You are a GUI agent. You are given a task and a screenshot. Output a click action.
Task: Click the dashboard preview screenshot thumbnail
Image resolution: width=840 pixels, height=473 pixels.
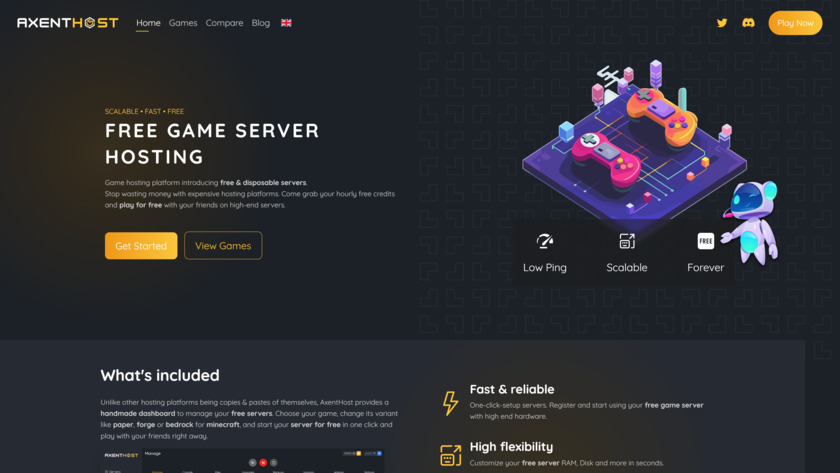(x=243, y=461)
